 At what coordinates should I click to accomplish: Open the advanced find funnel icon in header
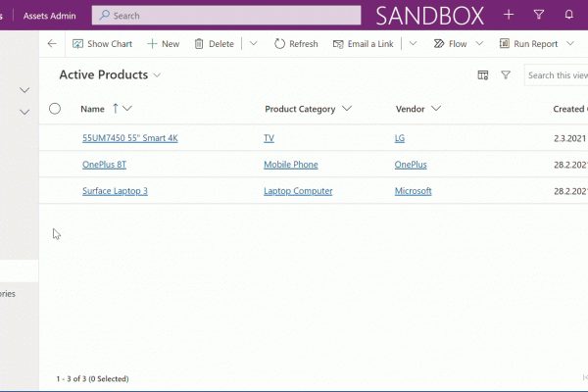[539, 15]
